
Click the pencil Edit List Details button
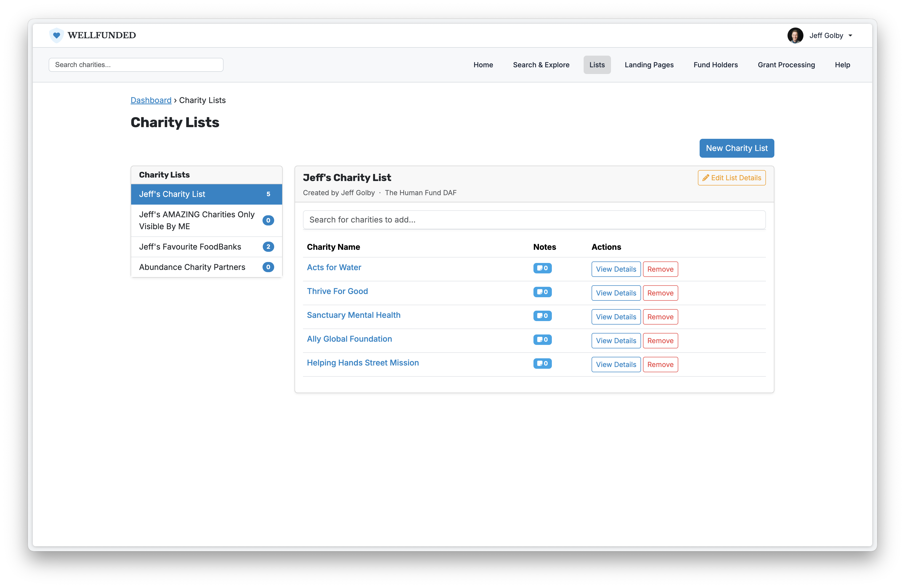pyautogui.click(x=731, y=178)
